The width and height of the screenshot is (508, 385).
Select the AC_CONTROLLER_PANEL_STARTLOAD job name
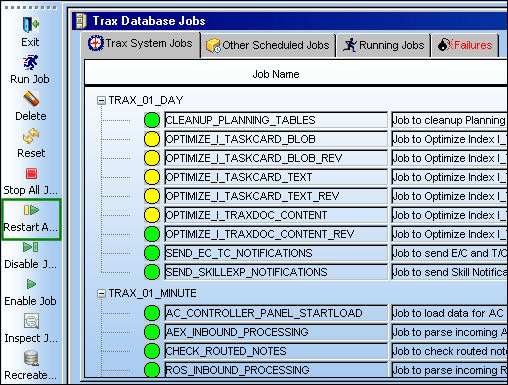tap(276, 313)
